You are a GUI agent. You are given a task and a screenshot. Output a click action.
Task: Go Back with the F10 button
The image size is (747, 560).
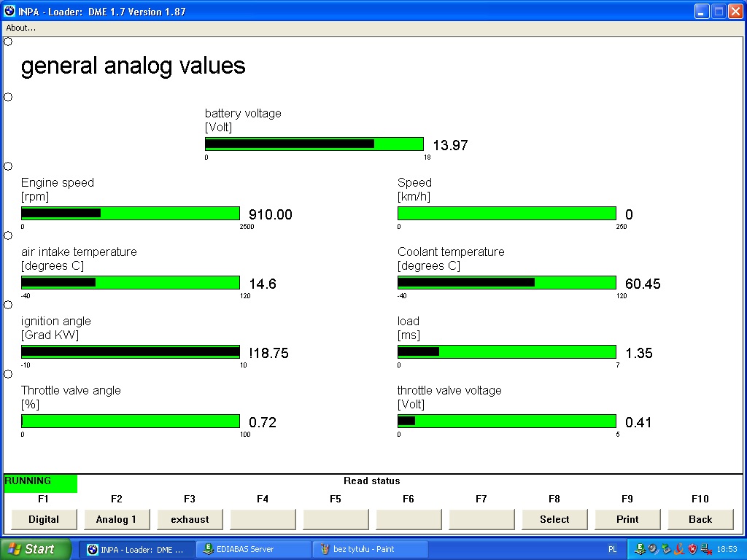pyautogui.click(x=700, y=519)
